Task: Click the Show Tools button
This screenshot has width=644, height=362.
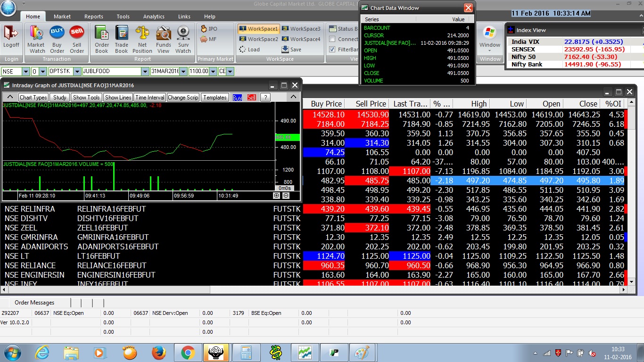Action: coord(86,98)
